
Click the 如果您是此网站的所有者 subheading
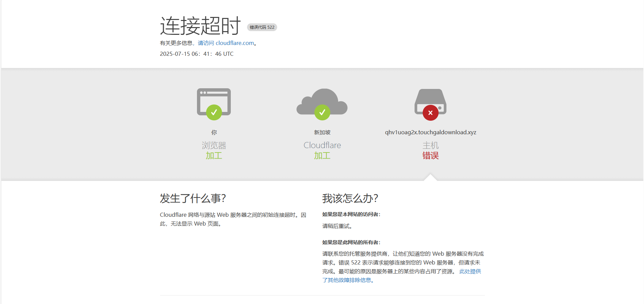pos(351,242)
